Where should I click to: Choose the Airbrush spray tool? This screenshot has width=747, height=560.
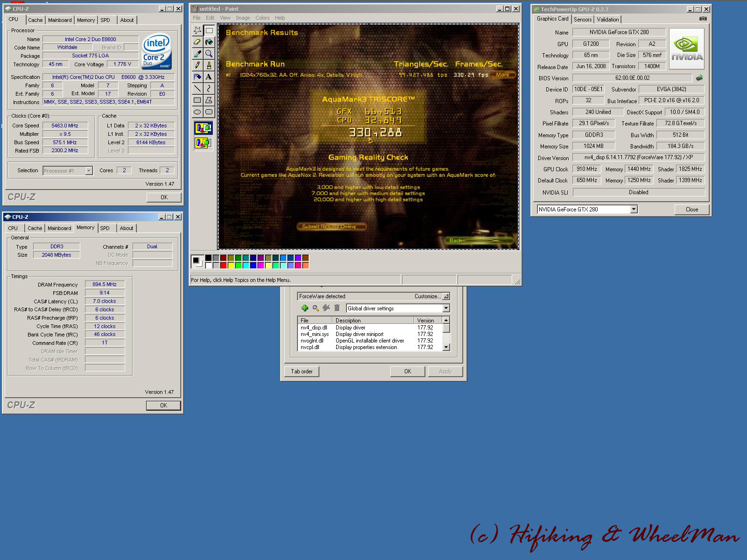click(x=197, y=77)
